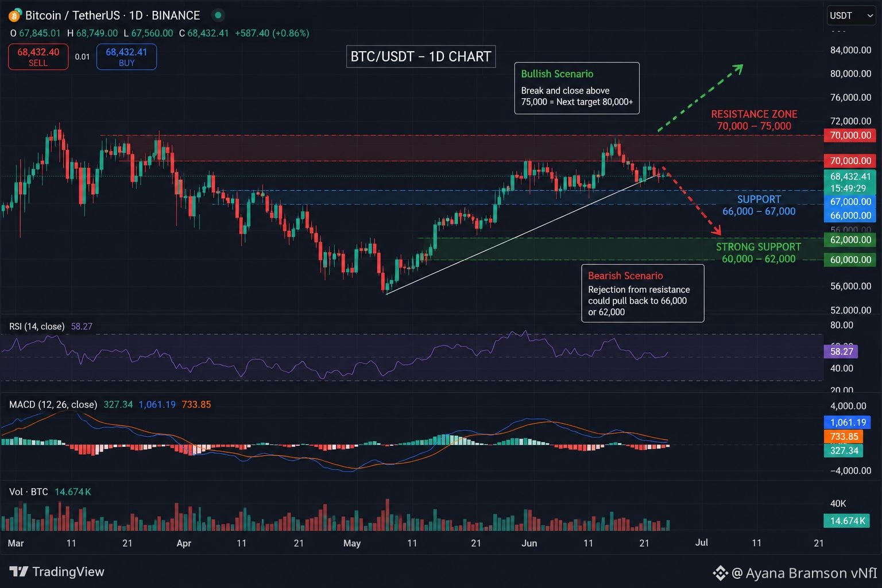Click the 52,000.00 price axis tick

[850, 310]
